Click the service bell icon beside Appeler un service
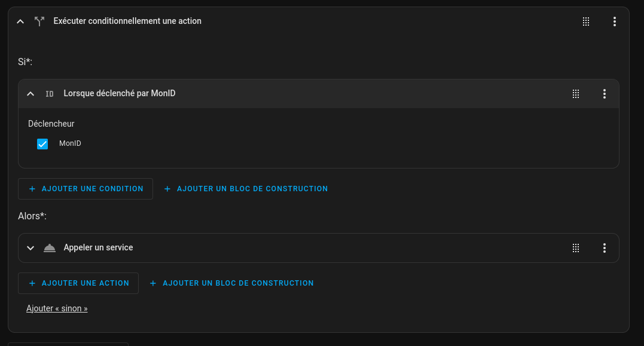The height and width of the screenshot is (346, 644). point(50,248)
